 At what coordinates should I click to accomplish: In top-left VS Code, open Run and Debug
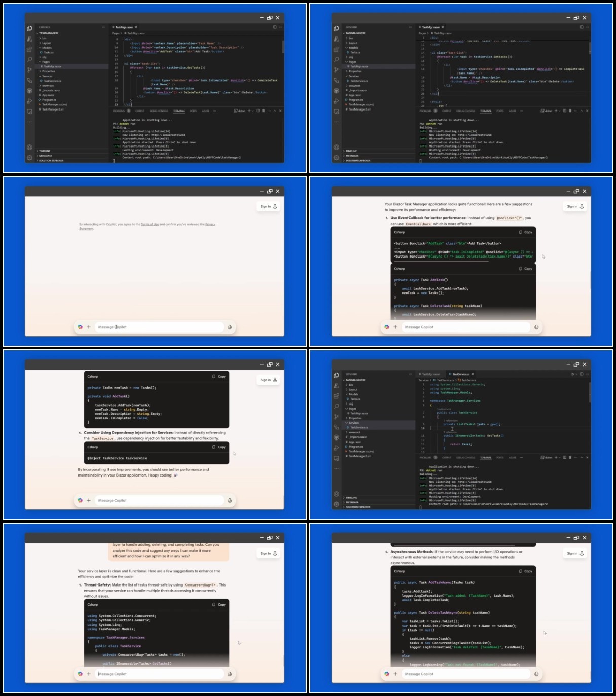coord(29,101)
